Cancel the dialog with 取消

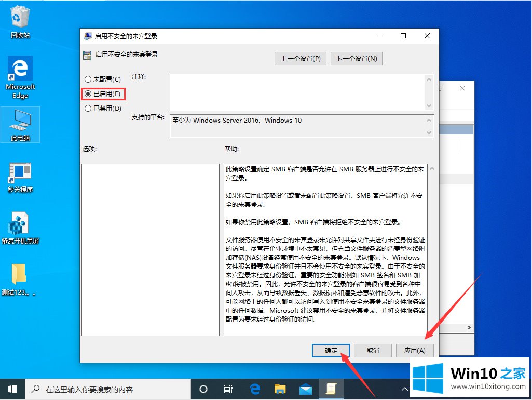click(x=373, y=351)
